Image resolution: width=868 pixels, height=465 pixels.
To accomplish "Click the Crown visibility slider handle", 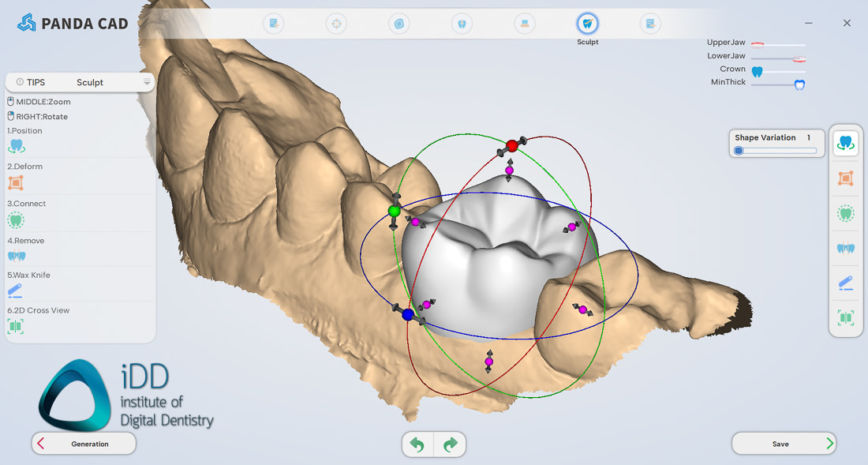I will [757, 71].
